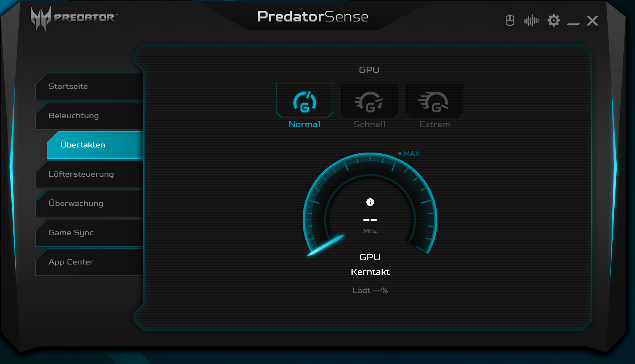
Task: Open settings via the gear icon
Action: coord(554,20)
